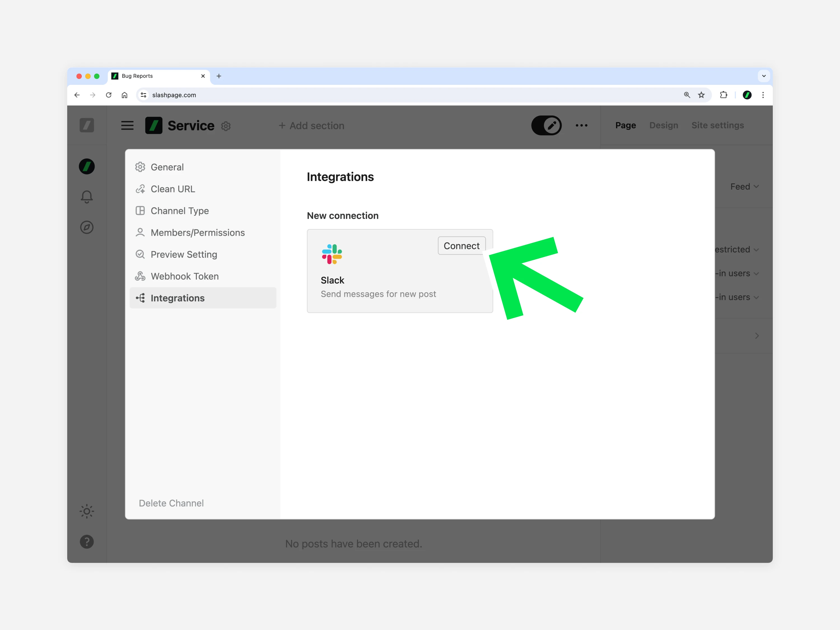Open the Chrome three-dot menu
Image resolution: width=840 pixels, height=630 pixels.
(763, 95)
